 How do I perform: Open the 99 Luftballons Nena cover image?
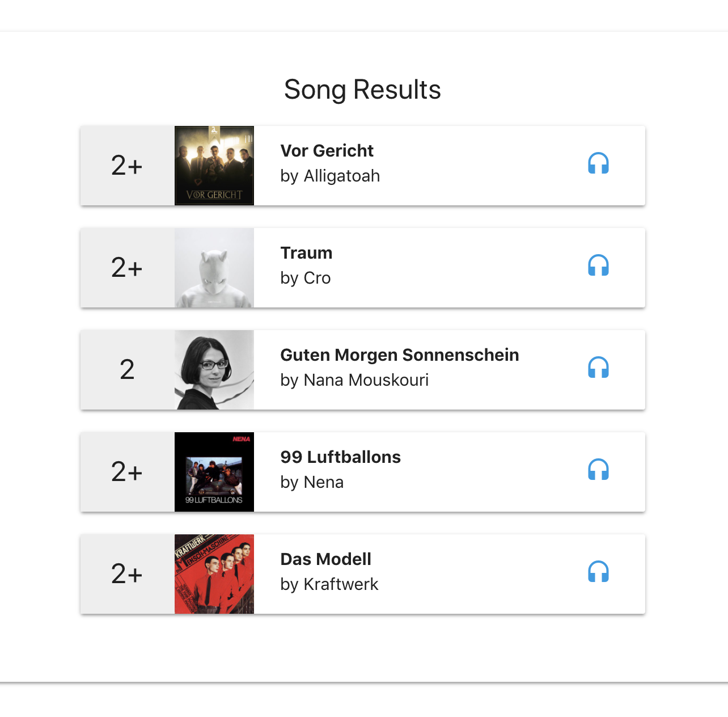pos(214,472)
